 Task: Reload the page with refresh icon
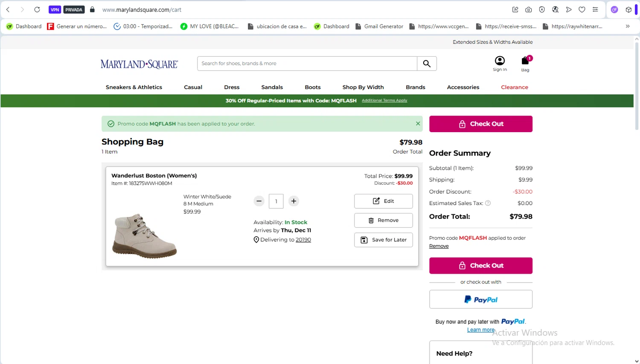click(37, 9)
